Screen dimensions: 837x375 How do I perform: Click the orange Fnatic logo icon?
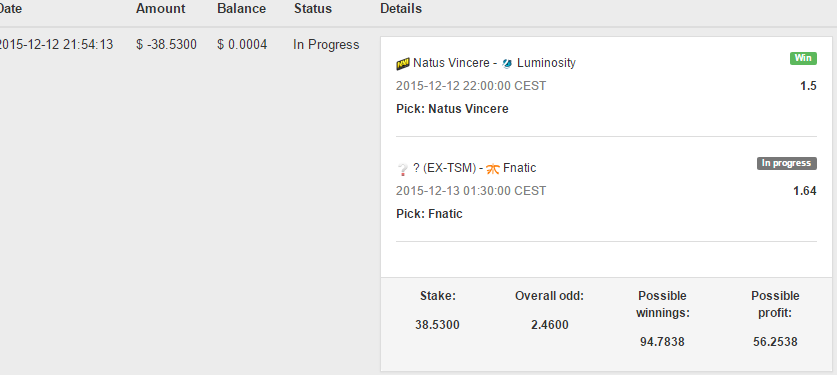pyautogui.click(x=493, y=169)
